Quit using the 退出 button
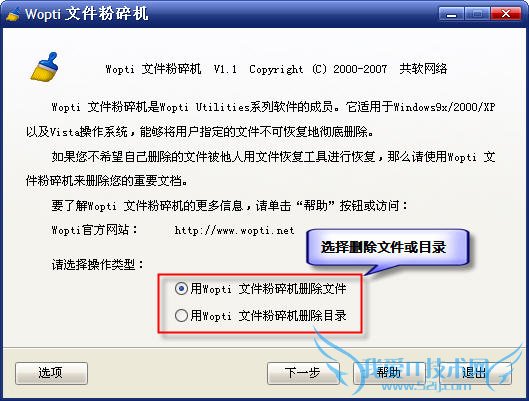The width and height of the screenshot is (529, 401). coord(474,373)
